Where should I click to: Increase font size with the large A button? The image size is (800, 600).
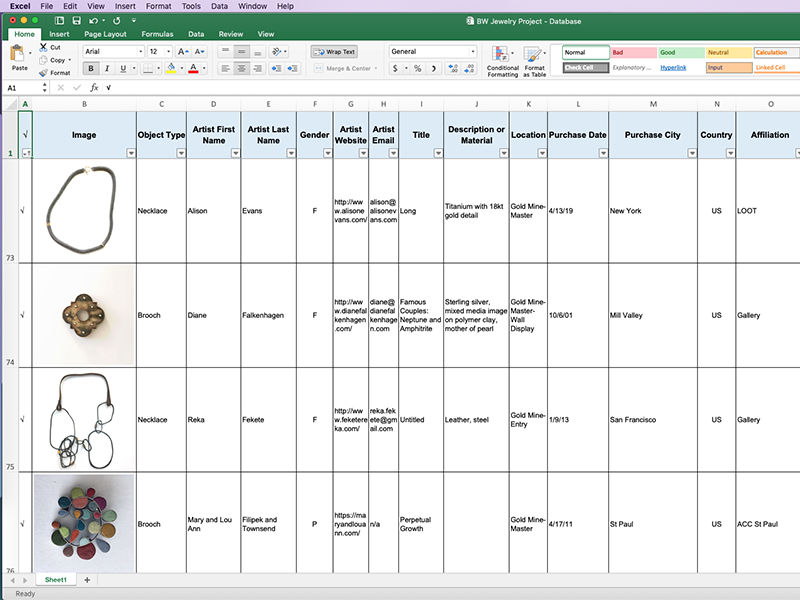[x=183, y=52]
